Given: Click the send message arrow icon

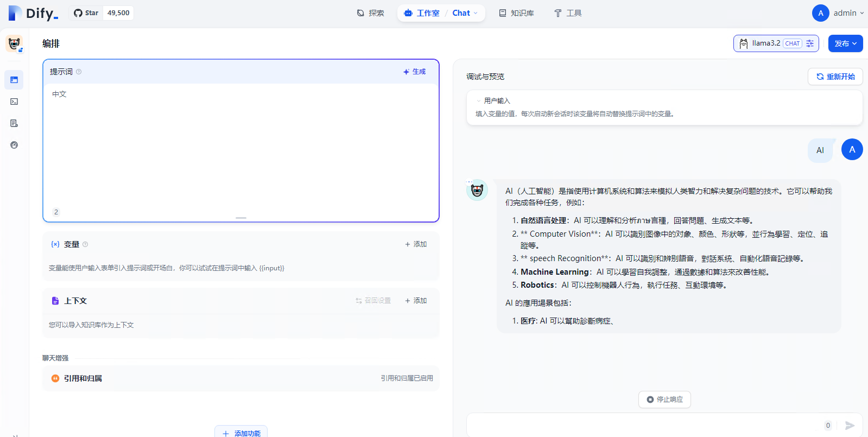Looking at the screenshot, I should pyautogui.click(x=850, y=426).
